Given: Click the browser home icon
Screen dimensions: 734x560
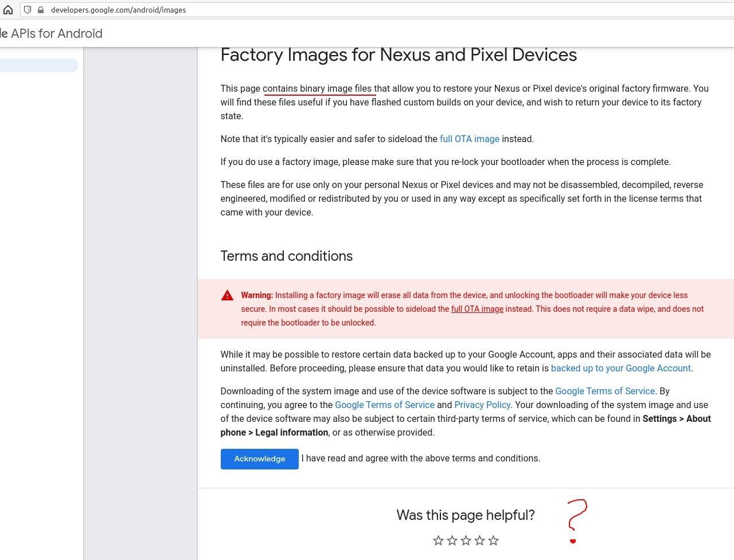Looking at the screenshot, I should click(x=8, y=10).
